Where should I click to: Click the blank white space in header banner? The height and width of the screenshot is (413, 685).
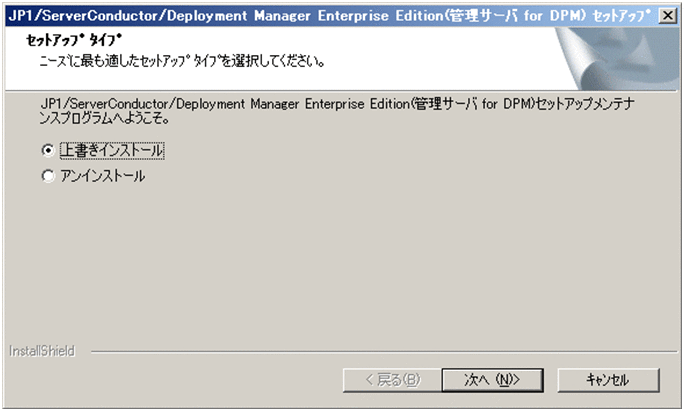point(450,50)
